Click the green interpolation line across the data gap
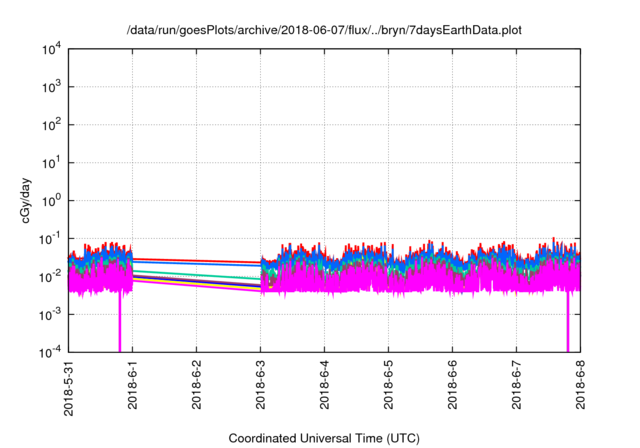Image resolution: width=640 pixels, height=448 pixels. click(x=197, y=275)
